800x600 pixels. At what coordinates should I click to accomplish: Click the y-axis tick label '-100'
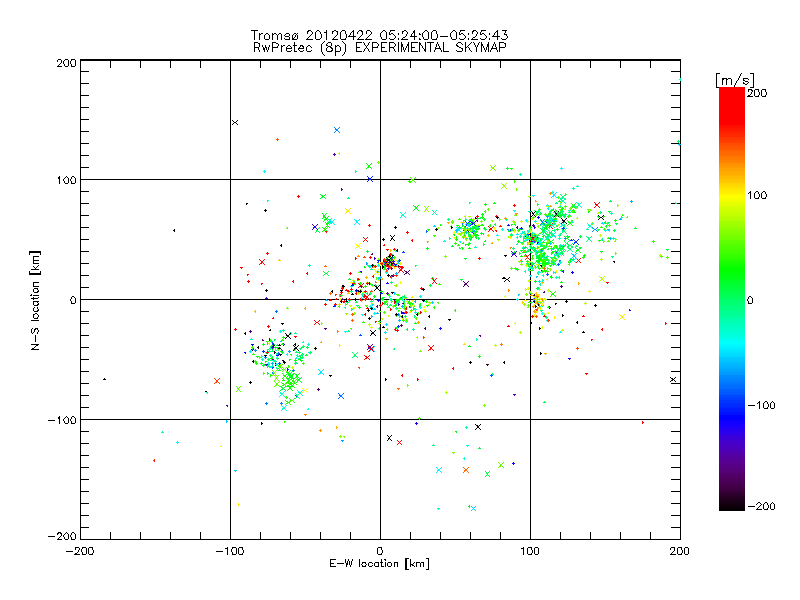tap(62, 420)
